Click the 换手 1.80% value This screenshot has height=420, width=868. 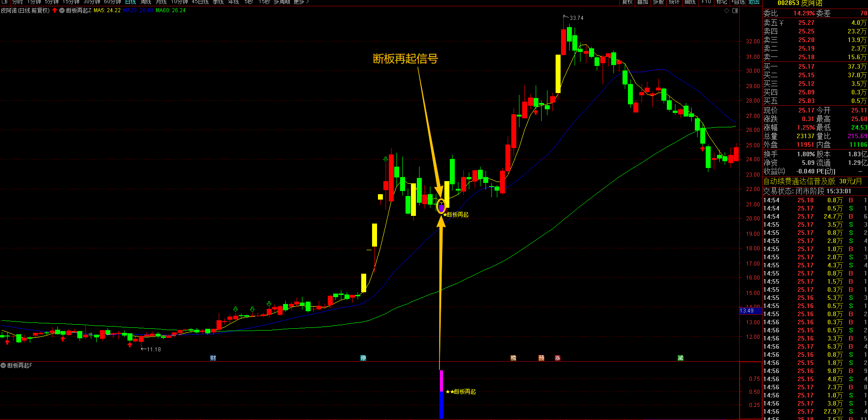806,154
